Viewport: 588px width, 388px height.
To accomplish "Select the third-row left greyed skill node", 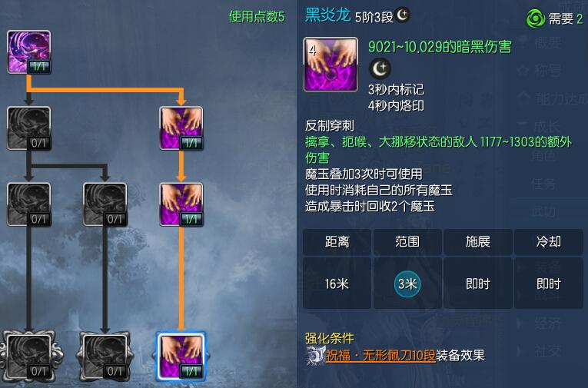I will pos(29,204).
